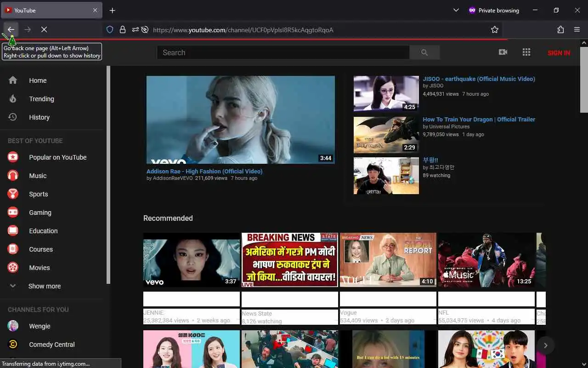Play Vogue recommended video thumbnail
Image resolution: width=588 pixels, height=368 pixels.
point(388,260)
